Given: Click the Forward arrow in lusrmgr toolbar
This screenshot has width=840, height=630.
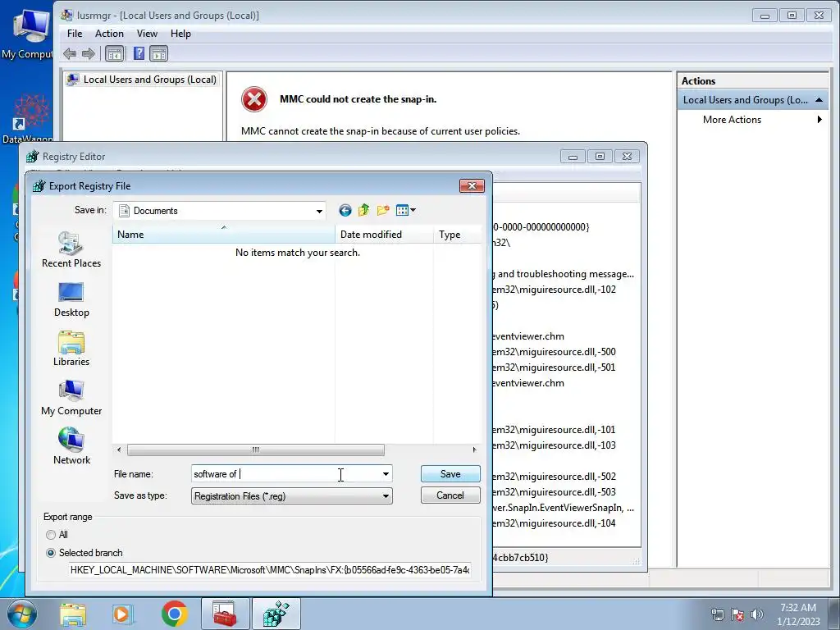Looking at the screenshot, I should [x=89, y=53].
